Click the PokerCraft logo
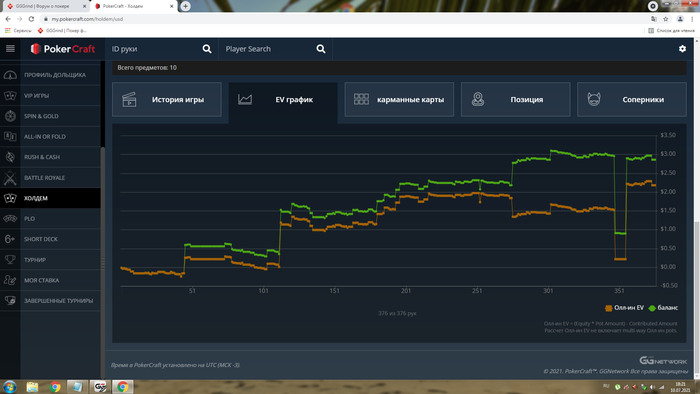The image size is (700, 394). click(x=63, y=49)
